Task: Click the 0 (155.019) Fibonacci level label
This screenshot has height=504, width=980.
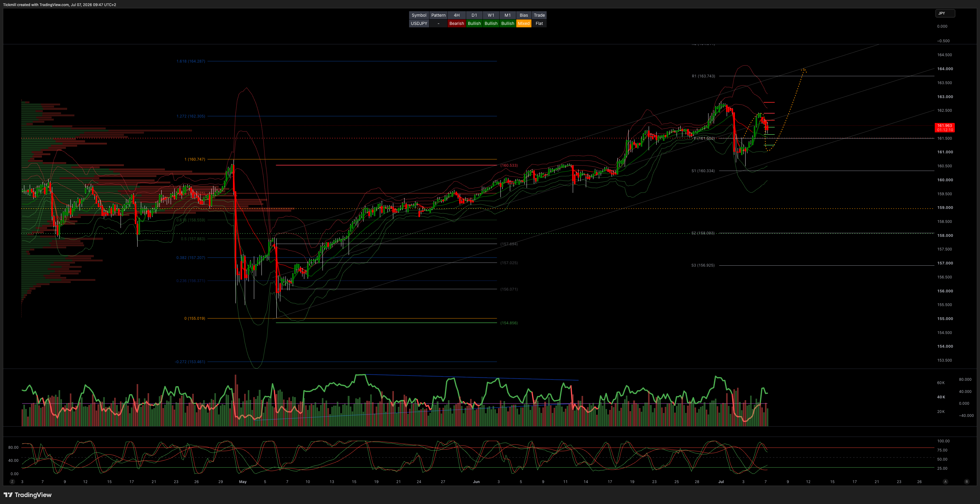Action: 194,318
